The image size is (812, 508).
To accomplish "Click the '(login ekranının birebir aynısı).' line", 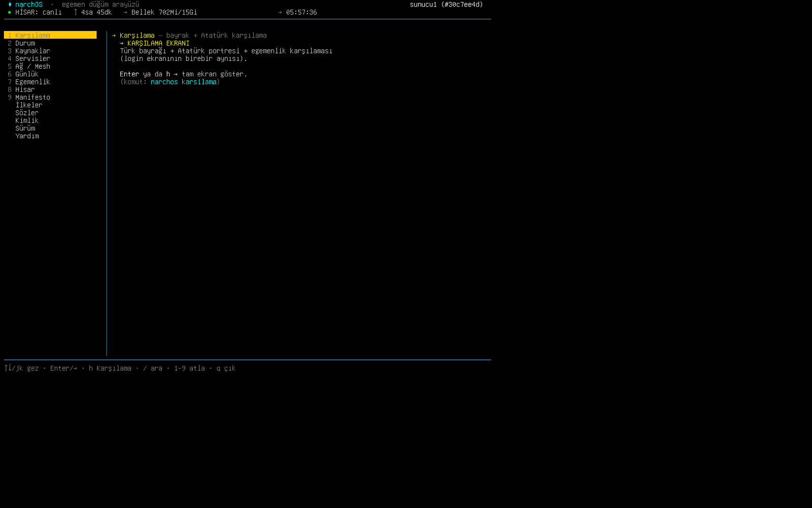I will [x=184, y=58].
